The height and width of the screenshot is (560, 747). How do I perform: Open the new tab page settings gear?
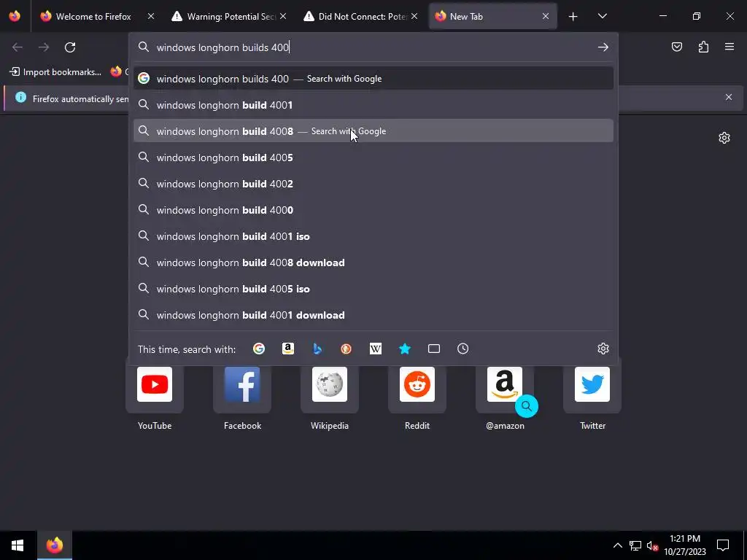point(724,138)
